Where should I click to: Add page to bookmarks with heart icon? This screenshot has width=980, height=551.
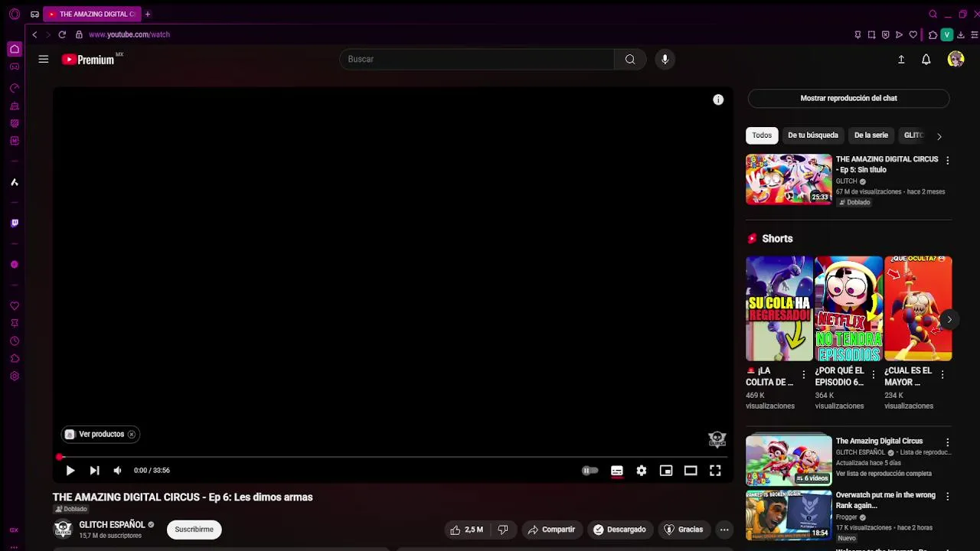click(913, 34)
